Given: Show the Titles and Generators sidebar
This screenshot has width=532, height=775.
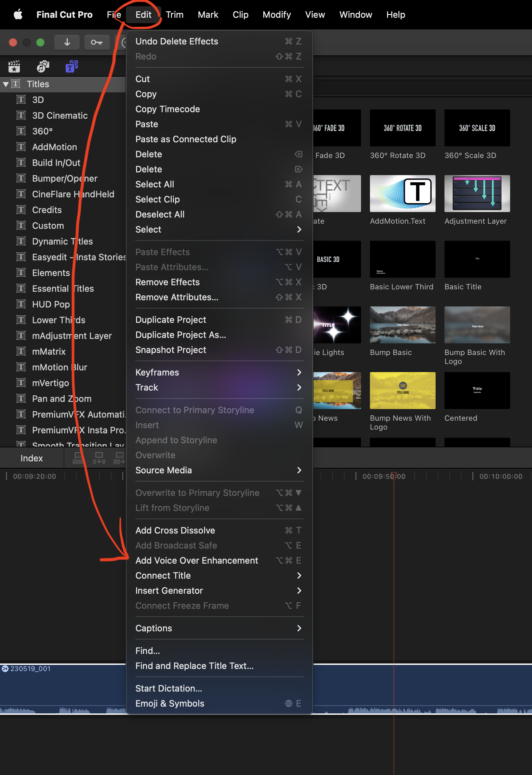Looking at the screenshot, I should [x=72, y=66].
